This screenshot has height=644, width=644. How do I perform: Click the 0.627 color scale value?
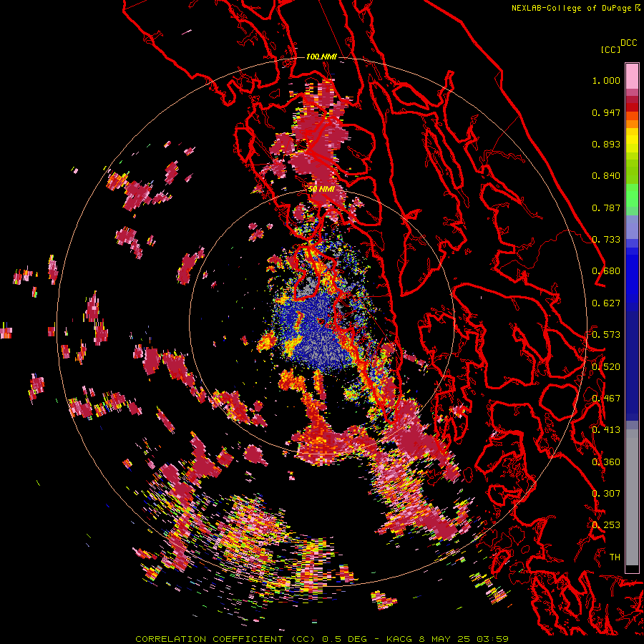pyautogui.click(x=606, y=303)
